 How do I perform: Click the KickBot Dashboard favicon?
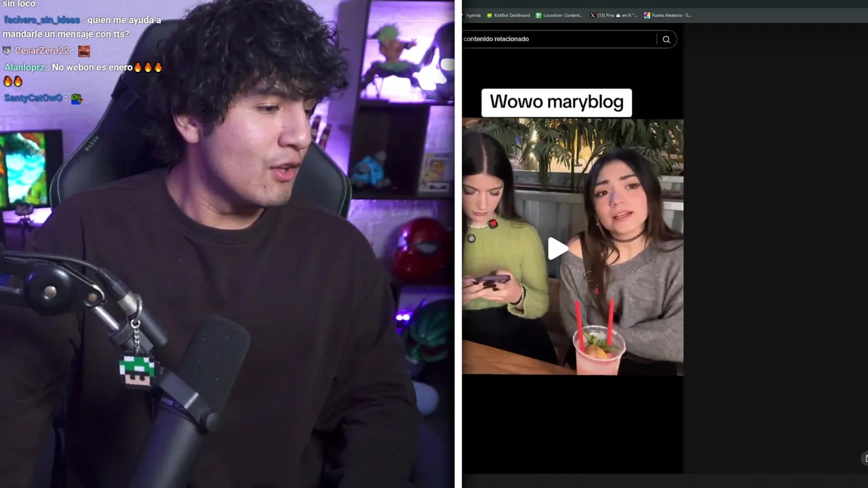click(x=490, y=15)
